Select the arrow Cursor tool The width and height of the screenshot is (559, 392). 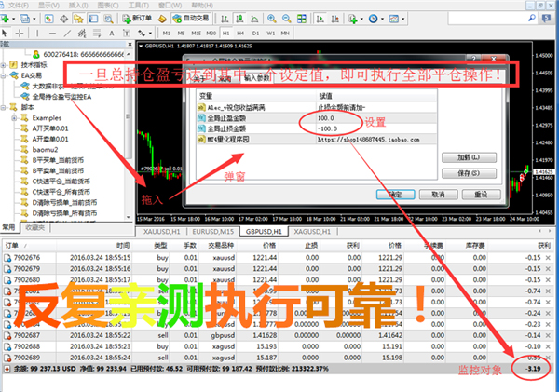pyautogui.click(x=5, y=34)
